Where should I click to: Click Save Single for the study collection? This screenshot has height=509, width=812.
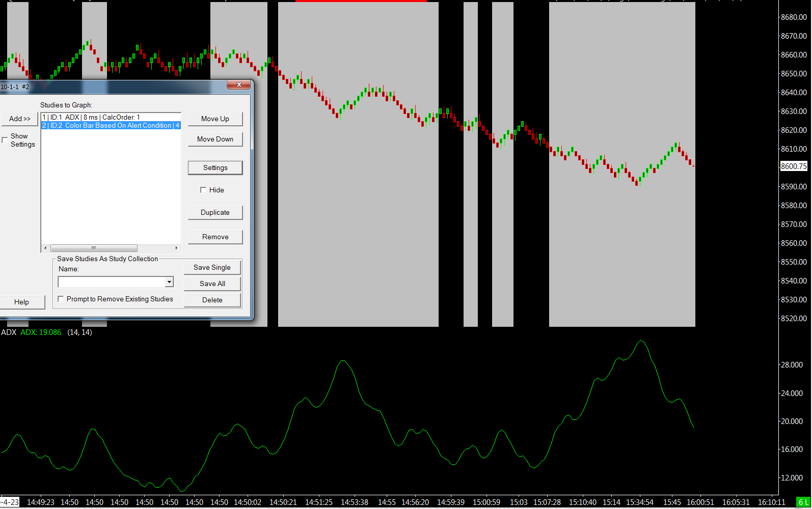pyautogui.click(x=212, y=267)
